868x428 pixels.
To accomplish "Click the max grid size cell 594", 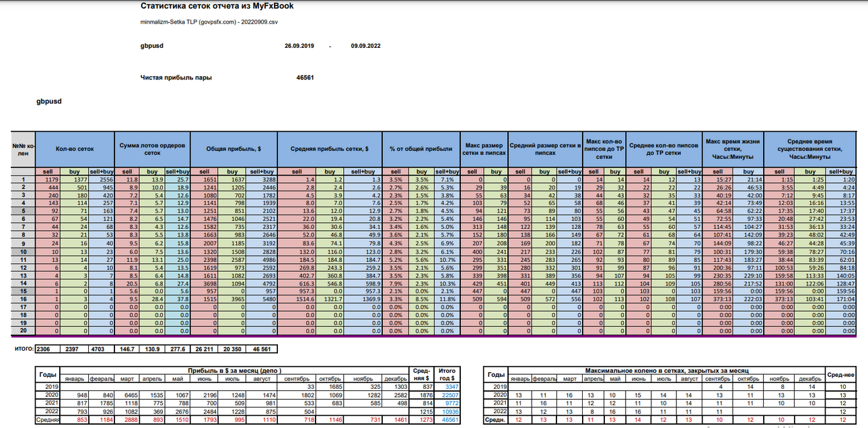I will tap(497, 298).
